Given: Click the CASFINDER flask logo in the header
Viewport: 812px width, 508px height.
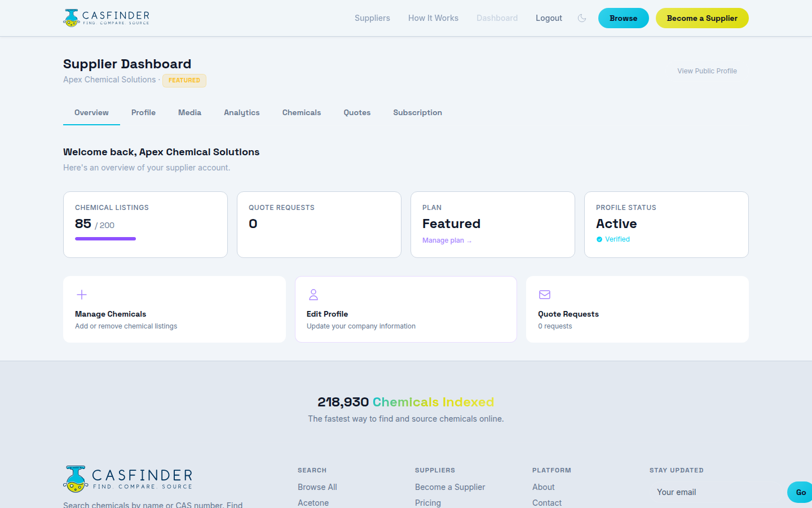Looking at the screenshot, I should pyautogui.click(x=70, y=18).
